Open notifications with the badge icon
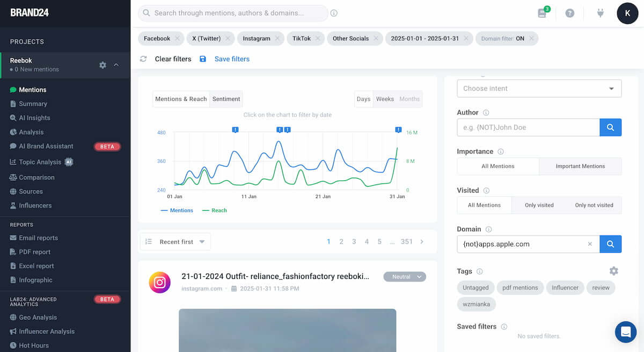This screenshot has width=644, height=352. (x=542, y=13)
